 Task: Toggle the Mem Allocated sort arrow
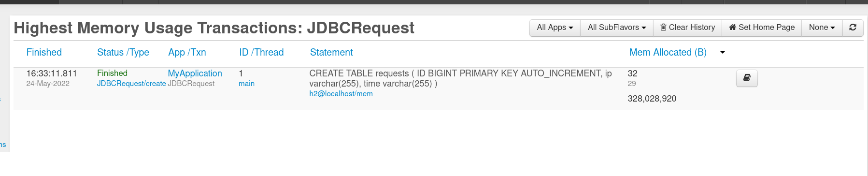point(723,53)
